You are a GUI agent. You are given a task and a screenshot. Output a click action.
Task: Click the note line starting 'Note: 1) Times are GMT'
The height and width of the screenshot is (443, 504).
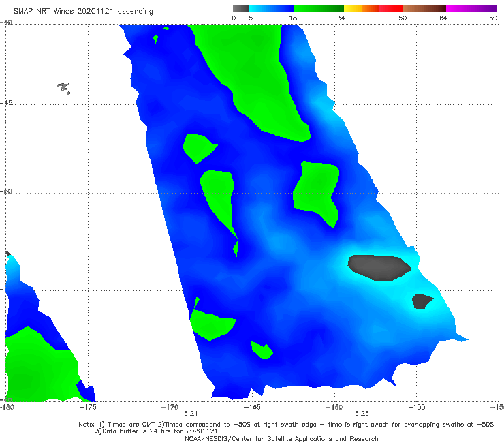point(286,425)
